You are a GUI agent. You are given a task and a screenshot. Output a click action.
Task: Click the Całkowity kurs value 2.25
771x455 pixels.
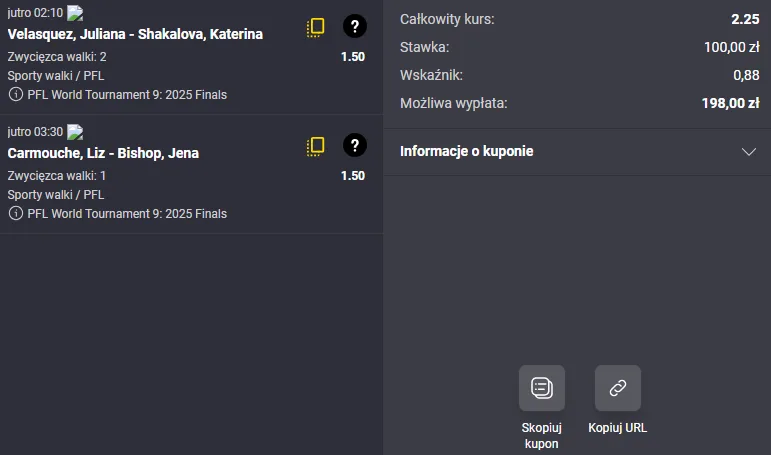click(x=745, y=19)
